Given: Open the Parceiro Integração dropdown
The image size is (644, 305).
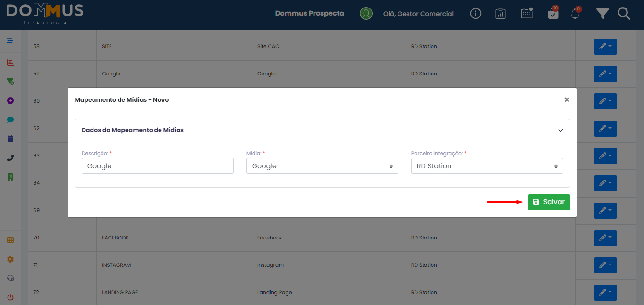Looking at the screenshot, I should tap(487, 166).
